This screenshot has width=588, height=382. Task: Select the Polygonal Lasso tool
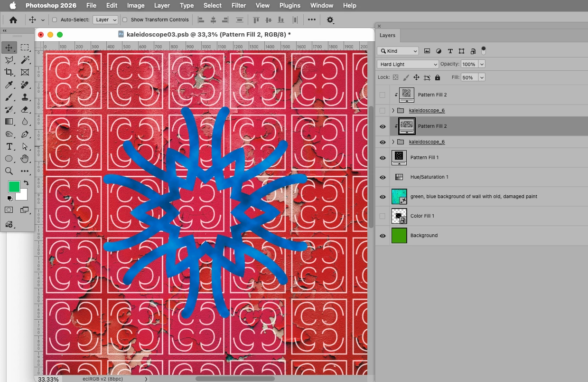coord(9,60)
